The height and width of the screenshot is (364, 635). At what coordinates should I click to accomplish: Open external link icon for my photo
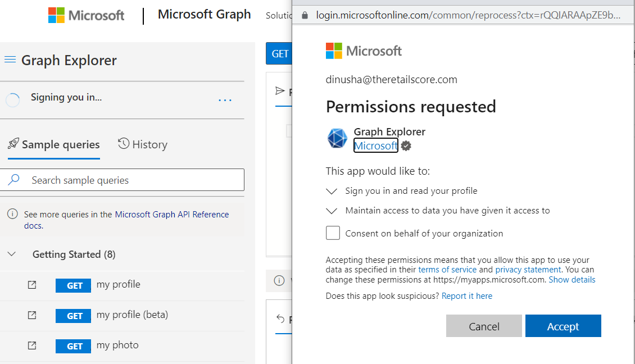pyautogui.click(x=32, y=345)
